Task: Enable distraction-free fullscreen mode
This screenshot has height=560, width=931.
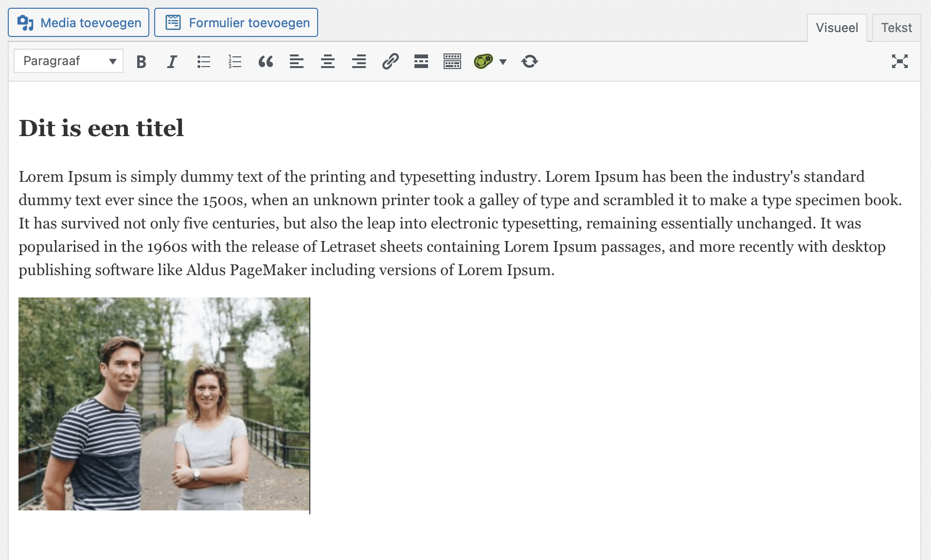Action: (x=899, y=61)
